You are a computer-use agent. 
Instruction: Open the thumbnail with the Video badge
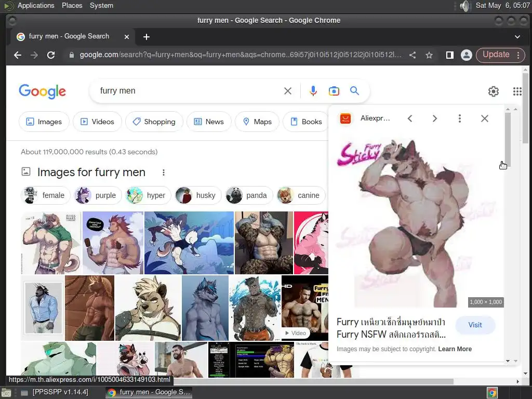pyautogui.click(x=304, y=308)
